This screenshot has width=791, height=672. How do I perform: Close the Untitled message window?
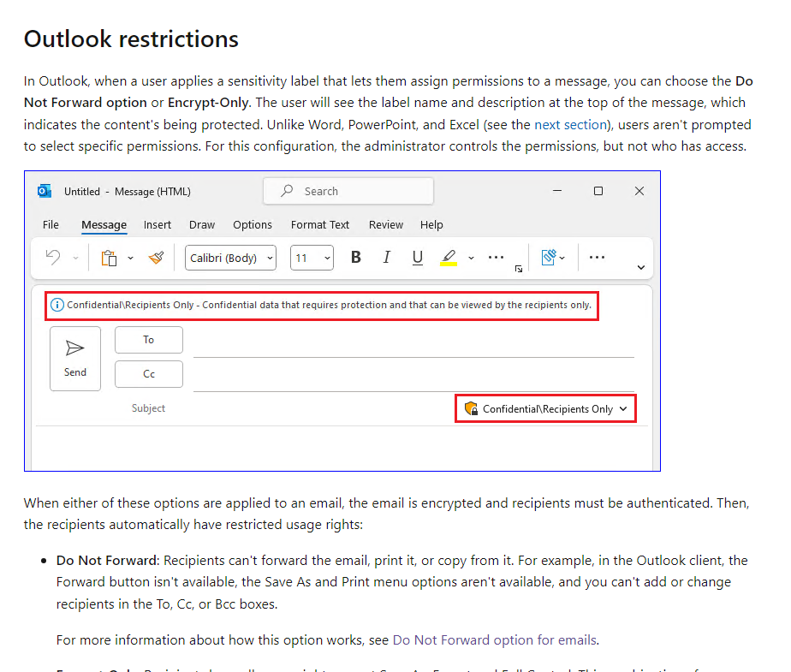point(639,191)
